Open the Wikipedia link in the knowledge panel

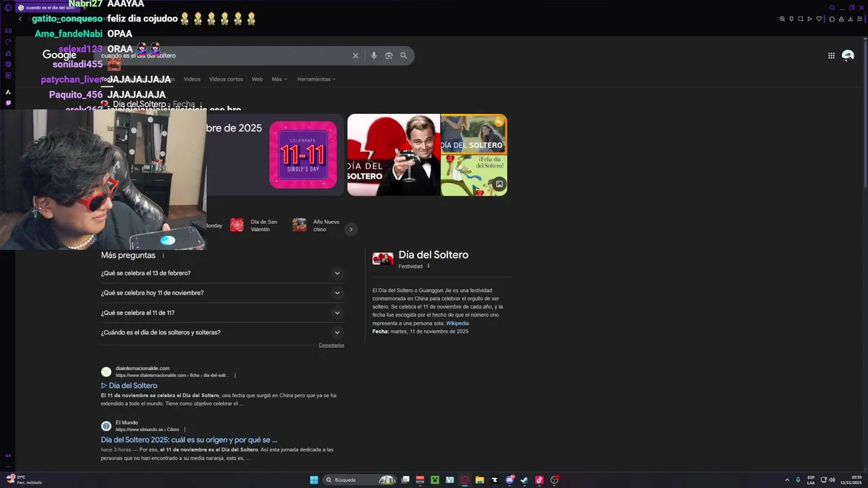[457, 323]
